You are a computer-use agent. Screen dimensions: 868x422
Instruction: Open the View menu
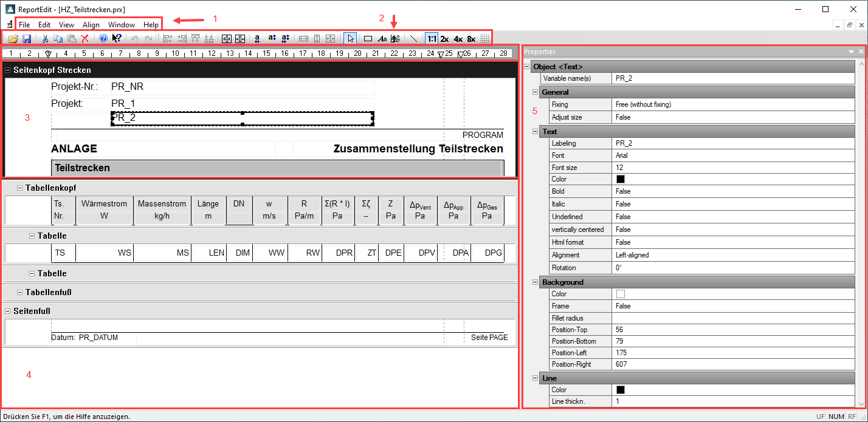(x=67, y=25)
